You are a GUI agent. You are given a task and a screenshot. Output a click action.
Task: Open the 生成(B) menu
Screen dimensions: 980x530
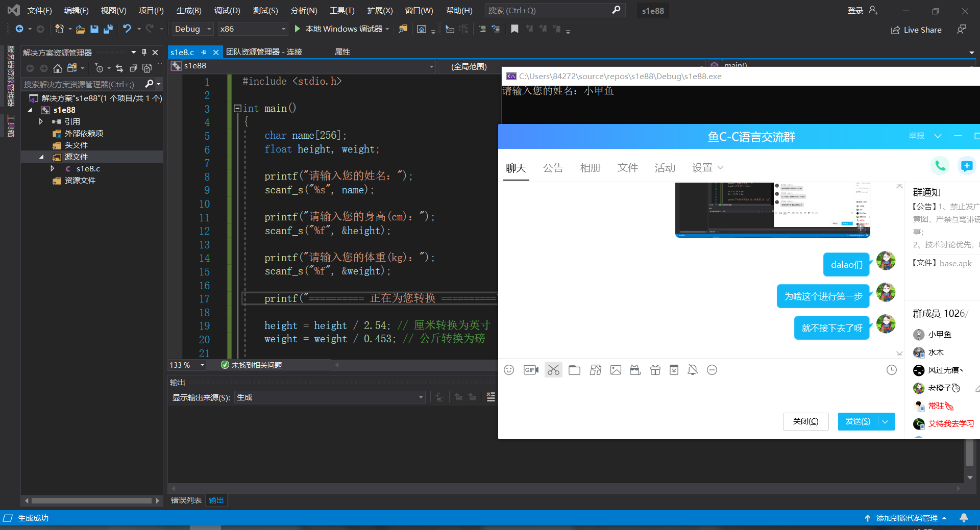click(189, 10)
